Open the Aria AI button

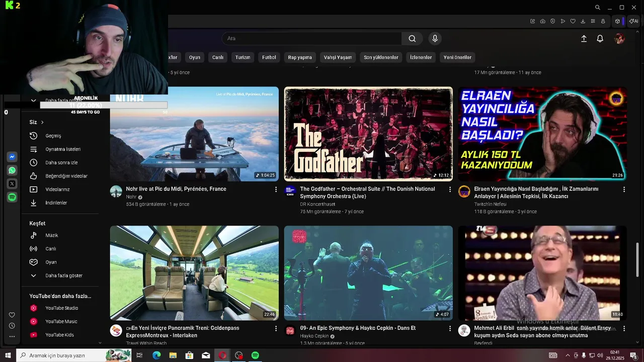(633, 21)
